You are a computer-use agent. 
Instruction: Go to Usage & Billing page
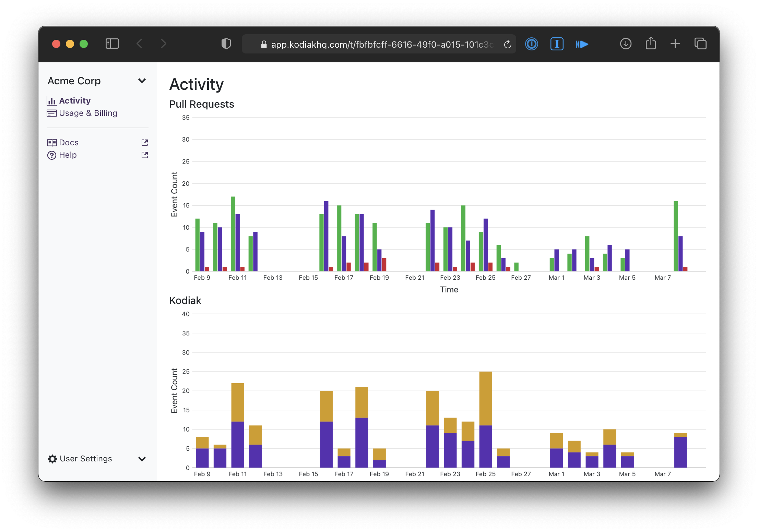tap(88, 113)
